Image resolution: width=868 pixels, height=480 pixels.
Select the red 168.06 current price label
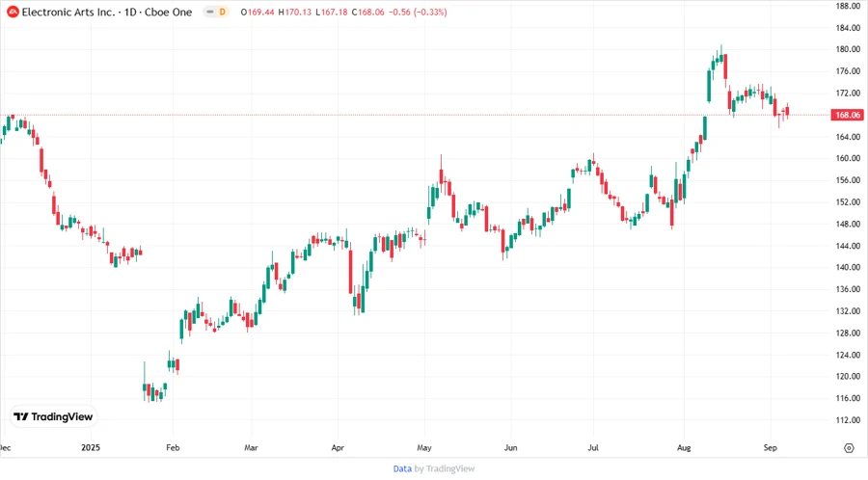point(847,115)
